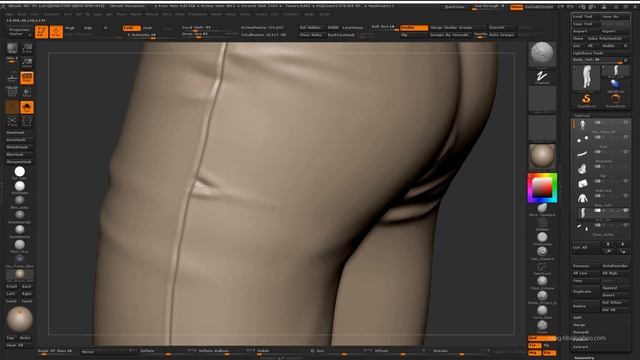The height and width of the screenshot is (360, 640).
Task: Collapse the SubTool palette header
Action: (582, 116)
